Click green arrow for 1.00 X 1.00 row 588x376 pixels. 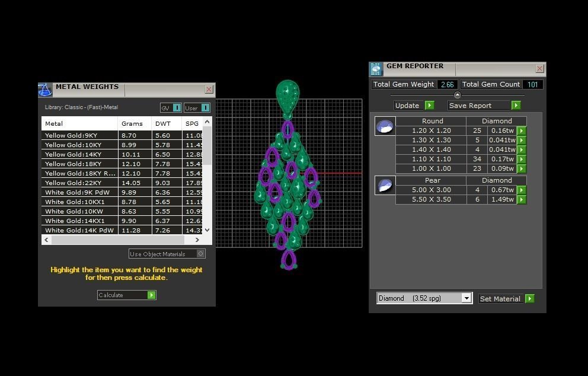(522, 169)
